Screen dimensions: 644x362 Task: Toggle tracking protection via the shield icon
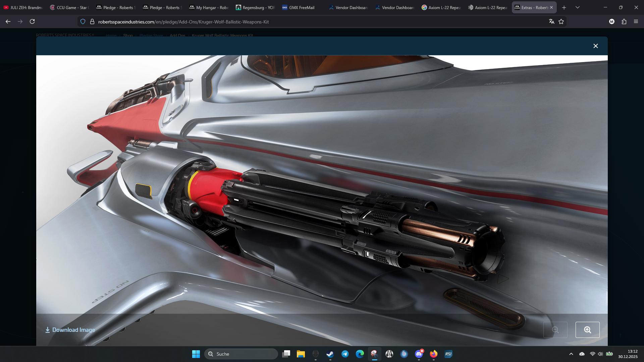click(x=83, y=21)
